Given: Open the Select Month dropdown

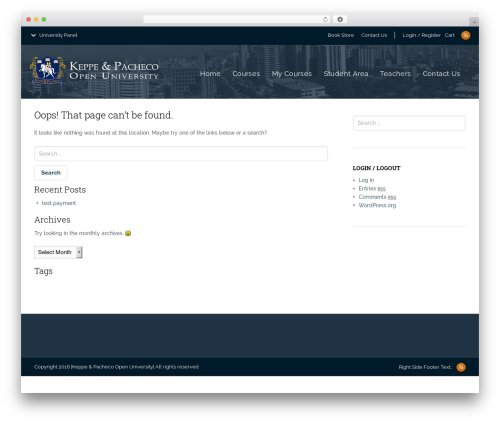Looking at the screenshot, I should click(x=58, y=252).
